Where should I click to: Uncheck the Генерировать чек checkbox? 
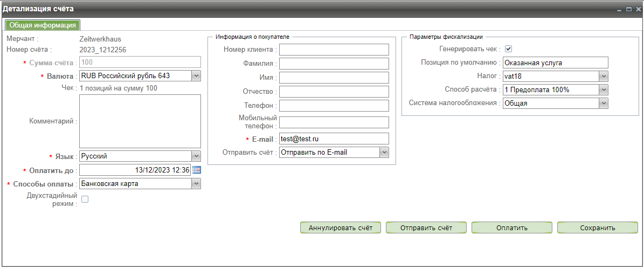(x=508, y=49)
